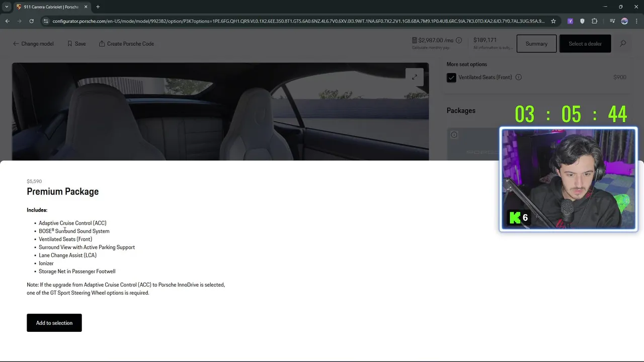Click the car interior preview image
This screenshot has height=362, width=644.
coord(220,112)
